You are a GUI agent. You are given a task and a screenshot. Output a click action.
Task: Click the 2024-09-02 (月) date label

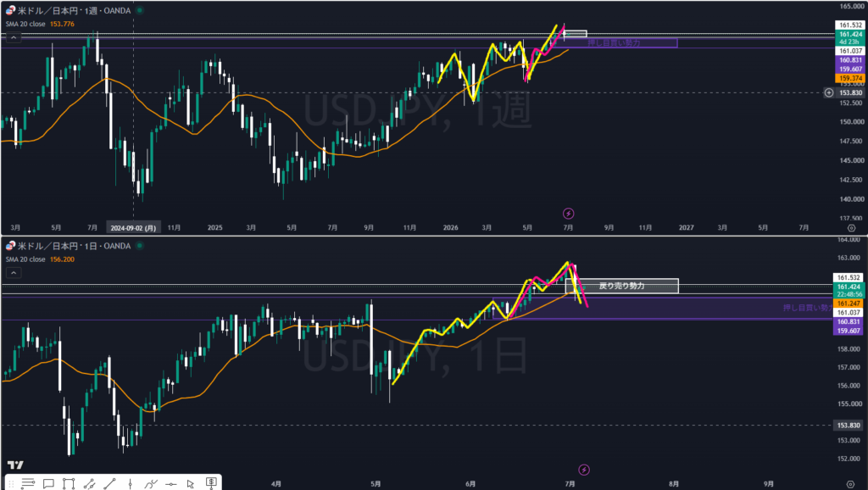point(133,227)
